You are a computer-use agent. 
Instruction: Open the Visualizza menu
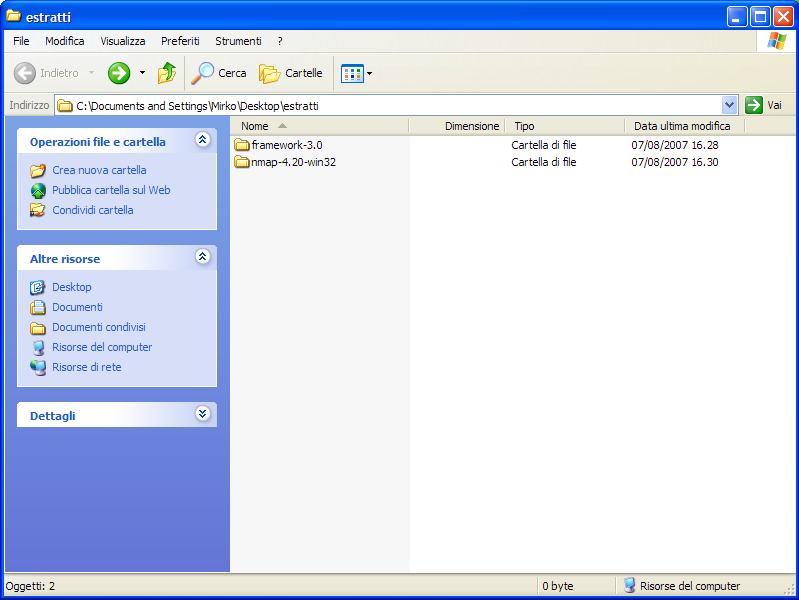coord(122,41)
